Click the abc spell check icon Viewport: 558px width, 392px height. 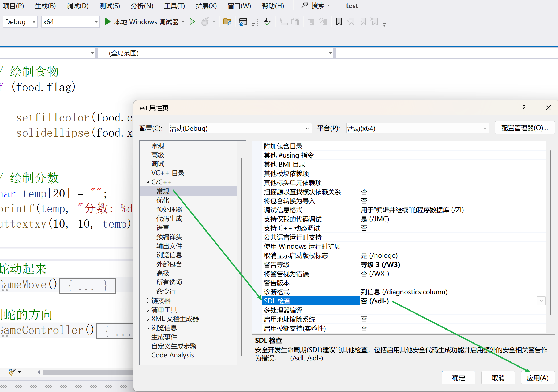click(267, 22)
